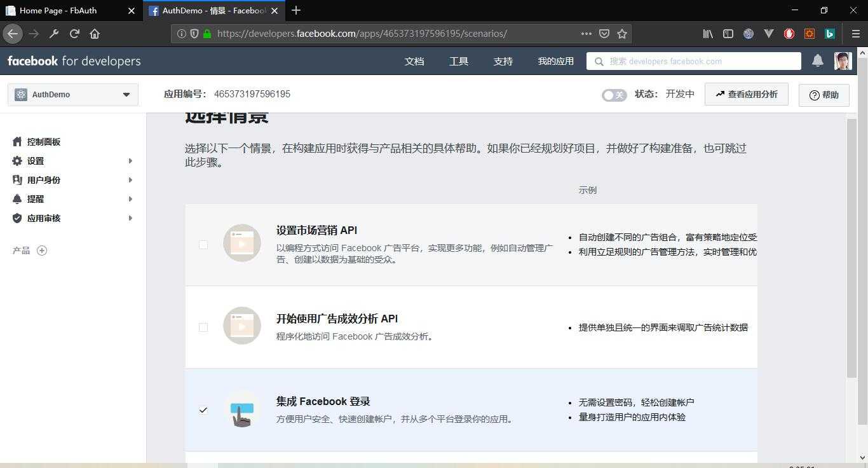Screen dimensions: 868x468
Task: Check the 设置市场营销 API checkbox
Action: point(203,245)
